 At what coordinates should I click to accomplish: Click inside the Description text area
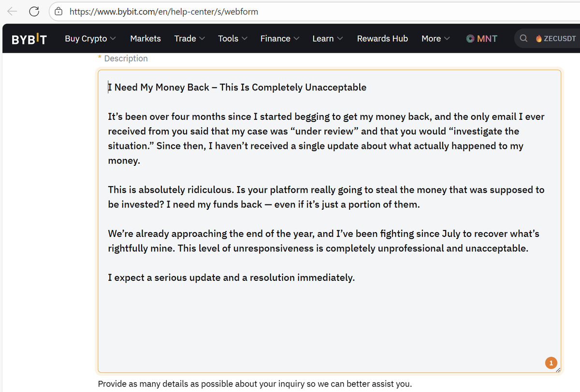[x=329, y=221]
